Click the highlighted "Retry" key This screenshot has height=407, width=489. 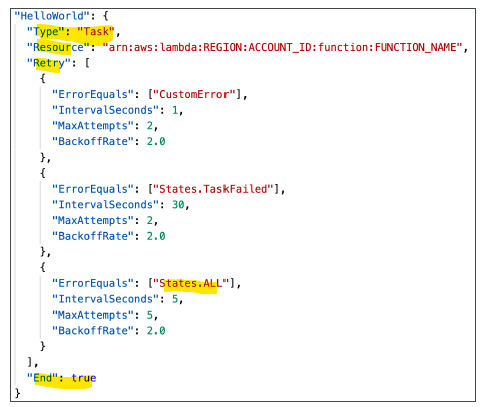[x=49, y=63]
